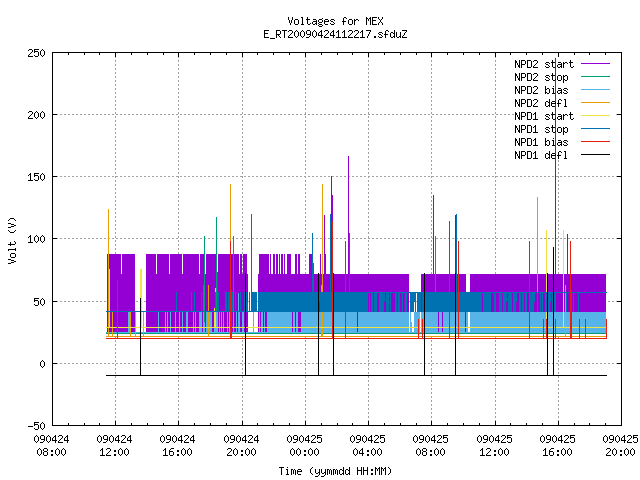
Task: Click the y-axis tick value 150
Action: click(x=36, y=177)
